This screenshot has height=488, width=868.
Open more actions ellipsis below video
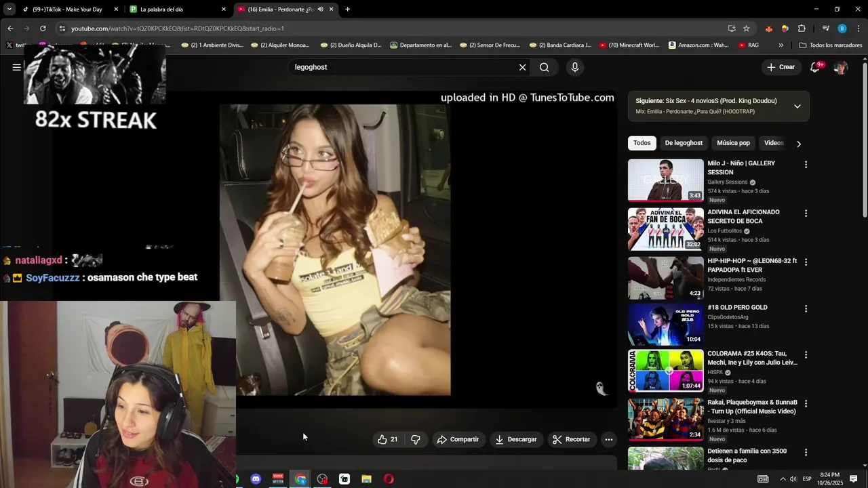pos(609,439)
